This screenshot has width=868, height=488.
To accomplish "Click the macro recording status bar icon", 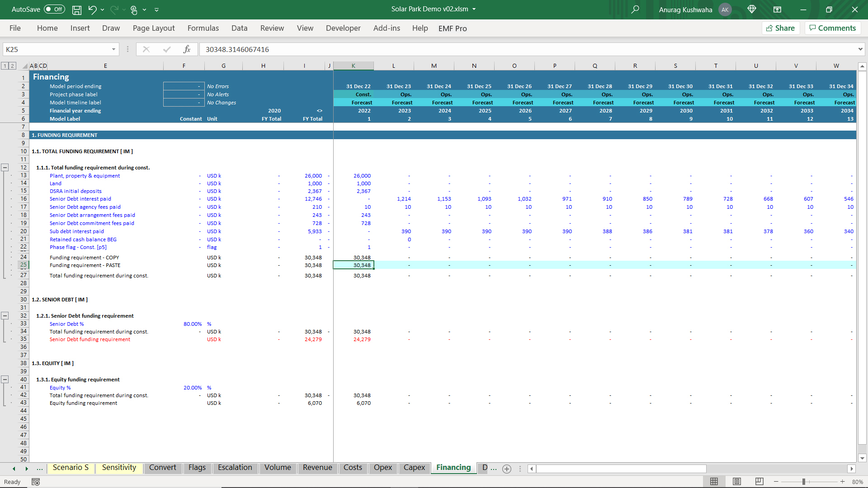I will (x=36, y=482).
